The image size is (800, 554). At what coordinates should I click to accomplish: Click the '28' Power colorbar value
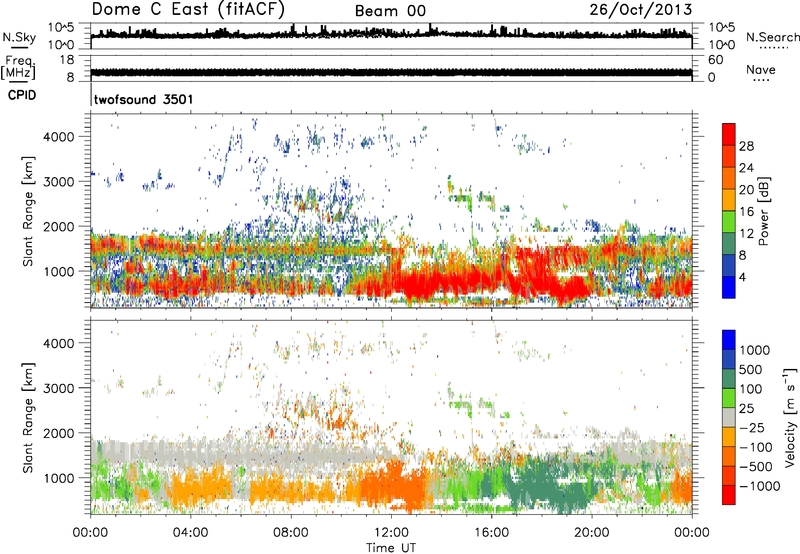(x=746, y=146)
